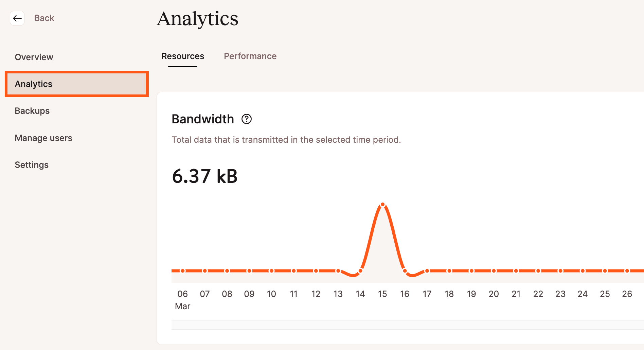Click the chart data point for 06 Mar

point(183,271)
